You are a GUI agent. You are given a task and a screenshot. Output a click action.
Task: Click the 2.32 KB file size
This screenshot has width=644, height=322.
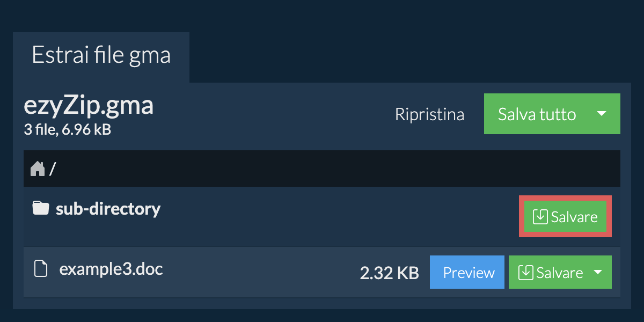click(x=389, y=273)
